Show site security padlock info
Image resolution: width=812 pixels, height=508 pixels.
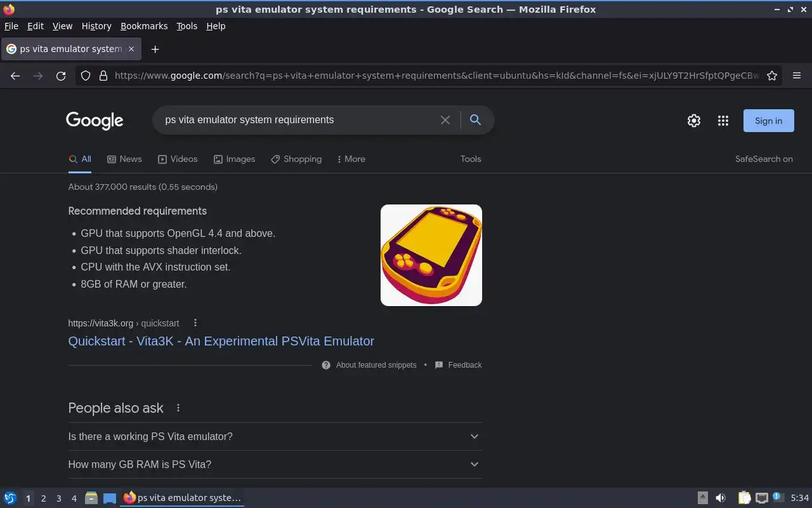coord(103,76)
